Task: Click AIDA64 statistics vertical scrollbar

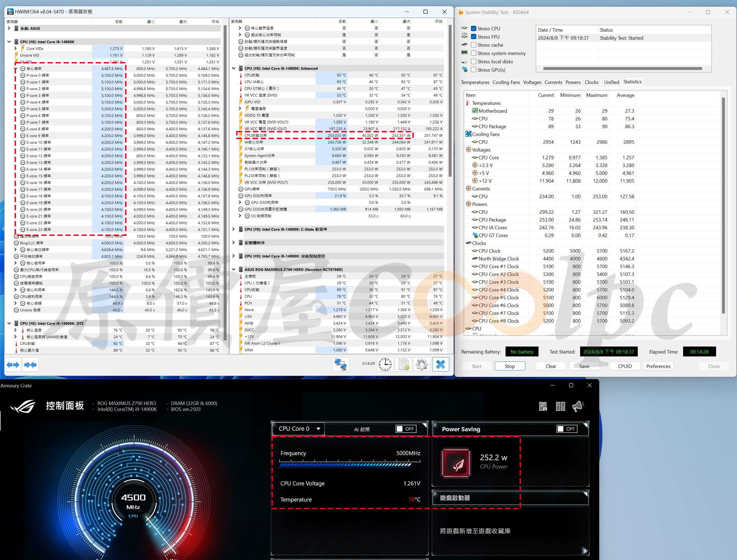Action: (x=723, y=205)
